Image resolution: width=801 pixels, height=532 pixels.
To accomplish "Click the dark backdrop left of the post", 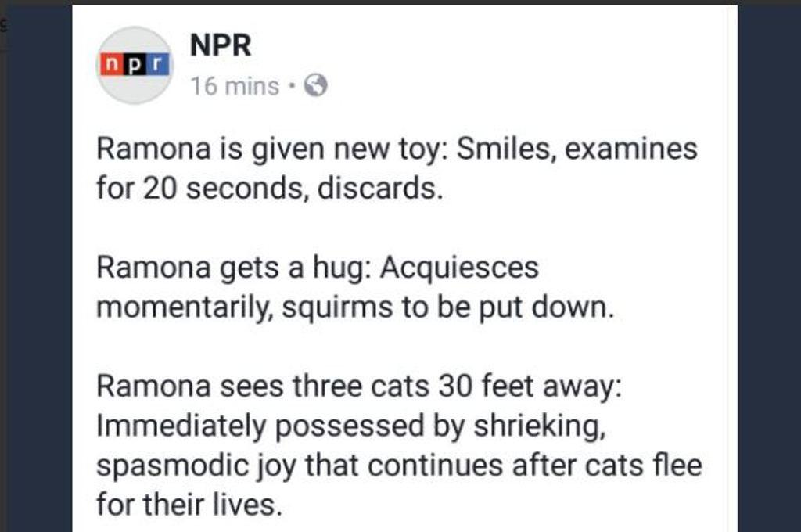I will (x=36, y=274).
